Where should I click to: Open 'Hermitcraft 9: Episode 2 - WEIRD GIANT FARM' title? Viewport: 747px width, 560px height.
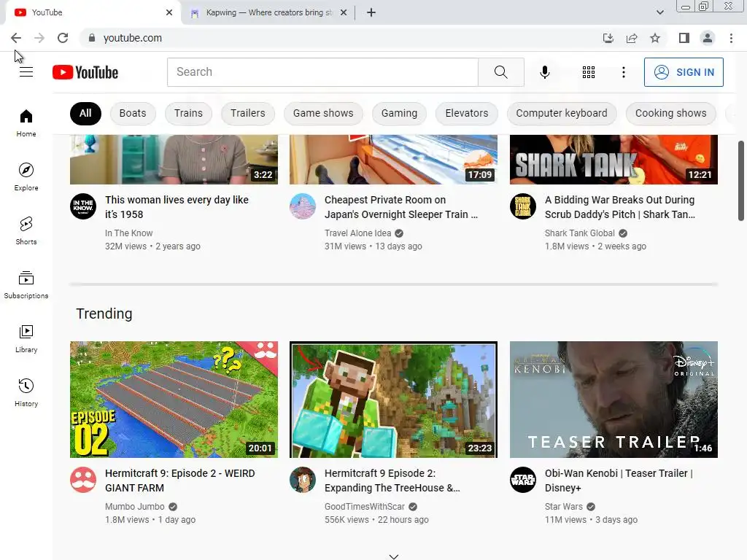pos(179,481)
